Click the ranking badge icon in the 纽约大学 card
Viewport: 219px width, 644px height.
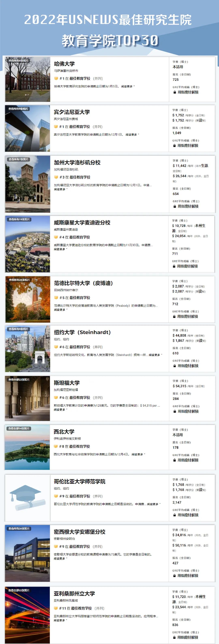point(56,347)
